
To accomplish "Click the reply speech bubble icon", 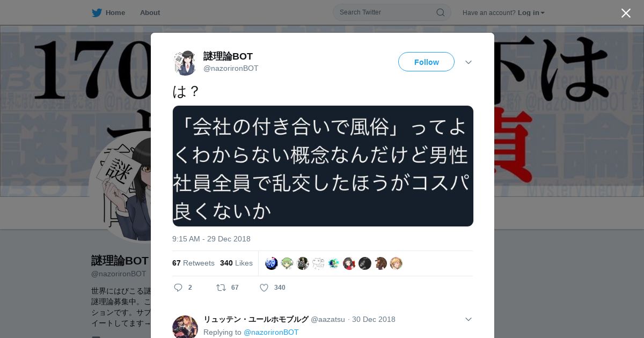I will 178,288.
